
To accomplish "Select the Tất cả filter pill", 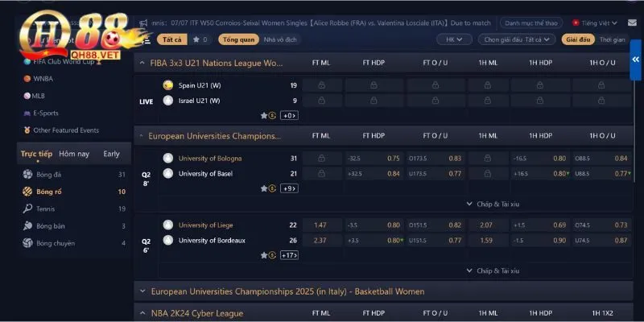I will 171,39.
